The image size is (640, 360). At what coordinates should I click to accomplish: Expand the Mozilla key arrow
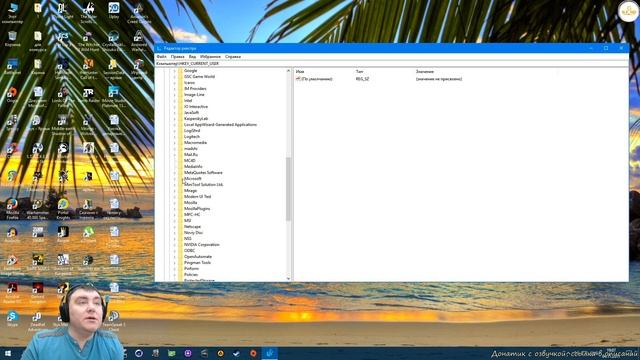pos(174,202)
